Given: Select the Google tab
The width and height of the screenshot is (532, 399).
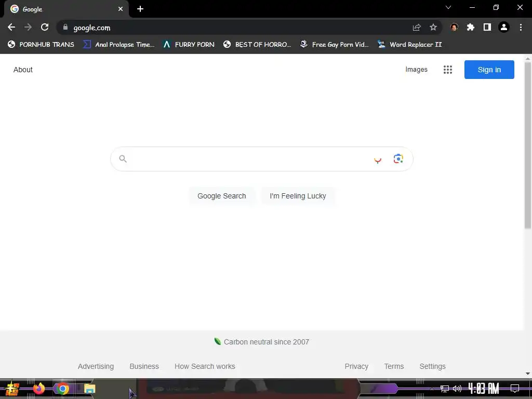Looking at the screenshot, I should [66, 9].
